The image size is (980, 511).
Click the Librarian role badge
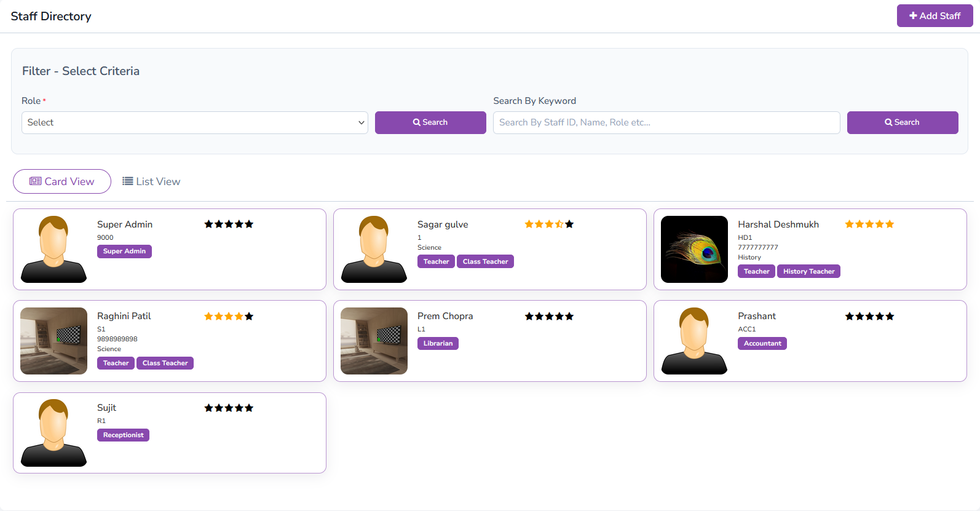pyautogui.click(x=438, y=343)
